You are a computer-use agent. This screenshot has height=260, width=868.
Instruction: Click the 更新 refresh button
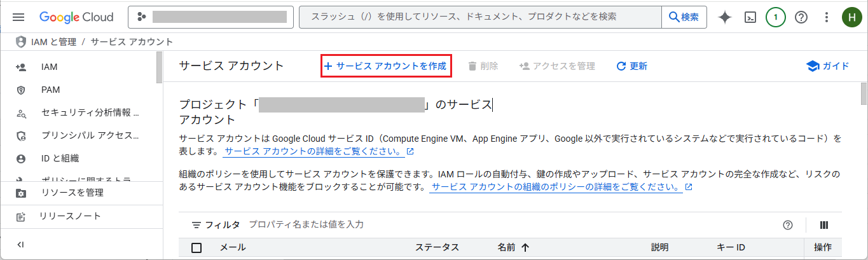[x=632, y=66]
